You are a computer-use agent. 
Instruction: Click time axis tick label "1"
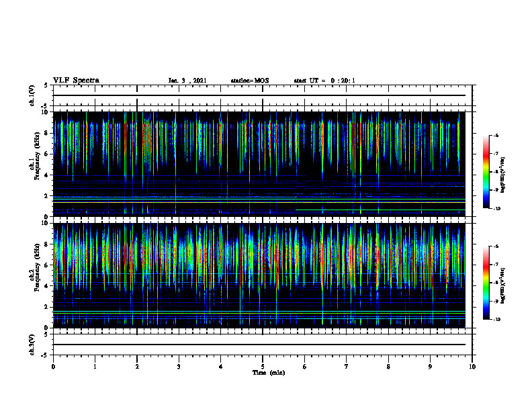click(95, 367)
